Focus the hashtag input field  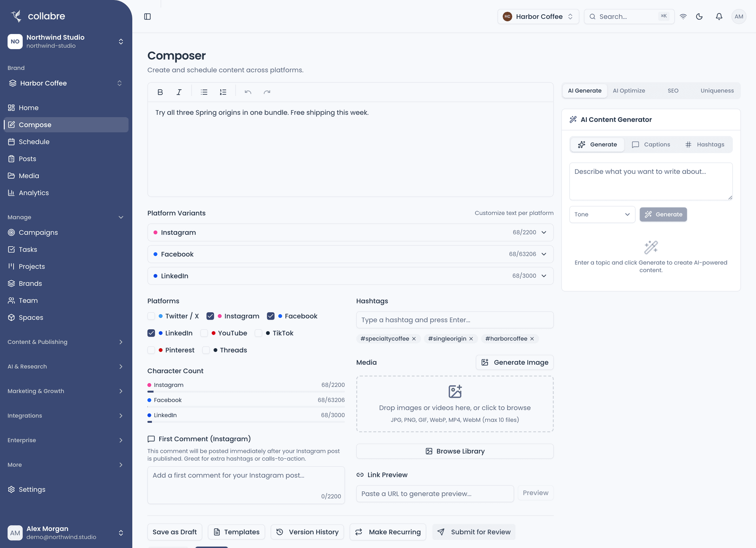[455, 320]
